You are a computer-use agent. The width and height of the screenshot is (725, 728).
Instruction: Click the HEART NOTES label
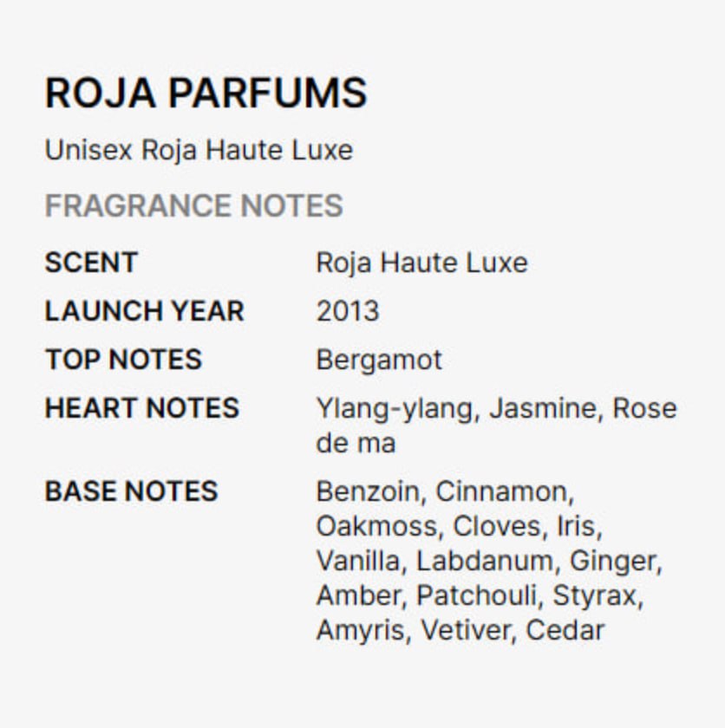pos(141,408)
